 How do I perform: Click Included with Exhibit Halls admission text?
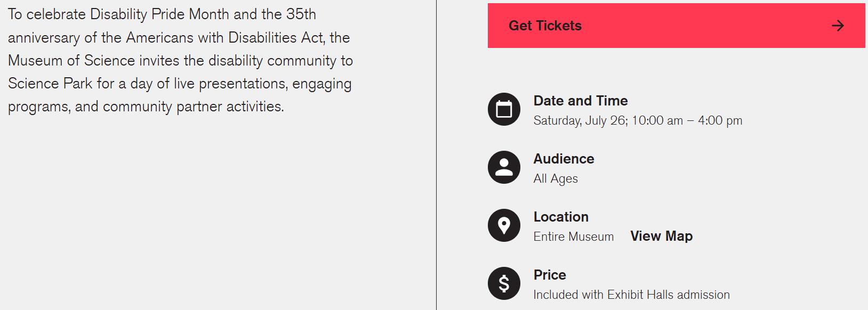[x=631, y=295]
